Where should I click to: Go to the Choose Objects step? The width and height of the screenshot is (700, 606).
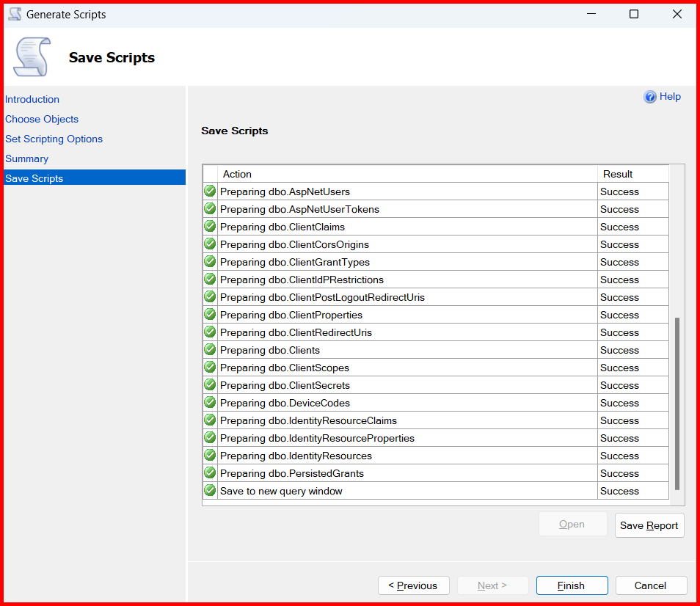click(x=42, y=119)
